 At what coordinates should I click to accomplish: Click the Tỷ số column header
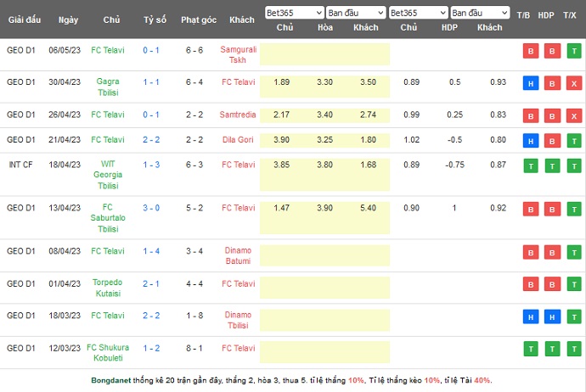(155, 20)
